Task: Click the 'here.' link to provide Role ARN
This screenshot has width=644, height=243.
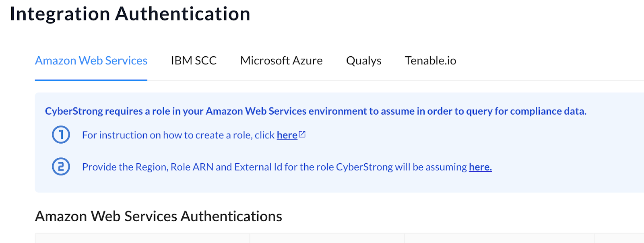Action: [x=480, y=167]
